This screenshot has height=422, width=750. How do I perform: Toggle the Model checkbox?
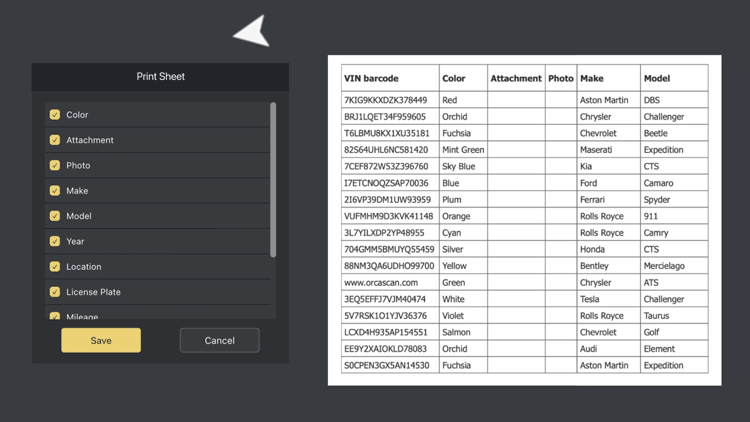pyautogui.click(x=55, y=216)
